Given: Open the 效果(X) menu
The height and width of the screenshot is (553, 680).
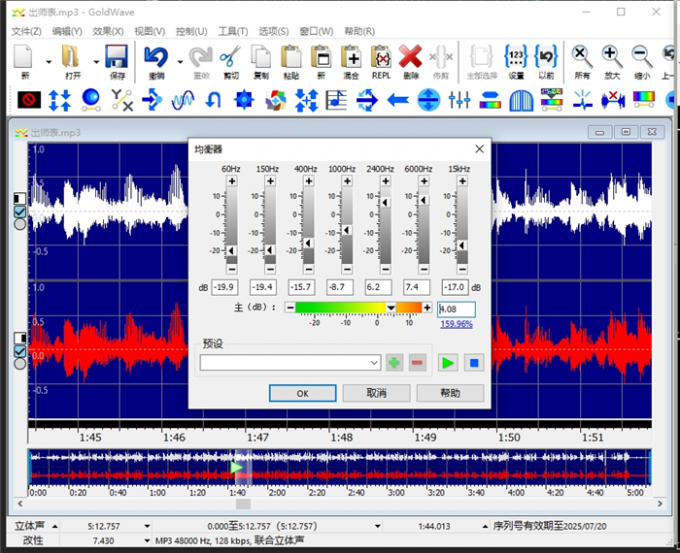Looking at the screenshot, I should point(108,31).
